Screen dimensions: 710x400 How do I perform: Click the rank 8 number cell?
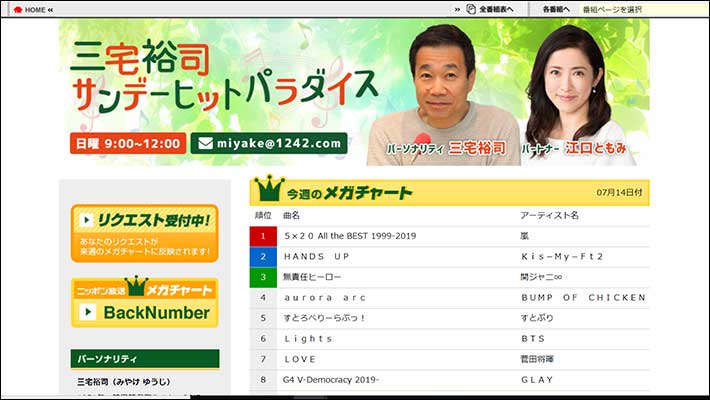(263, 380)
